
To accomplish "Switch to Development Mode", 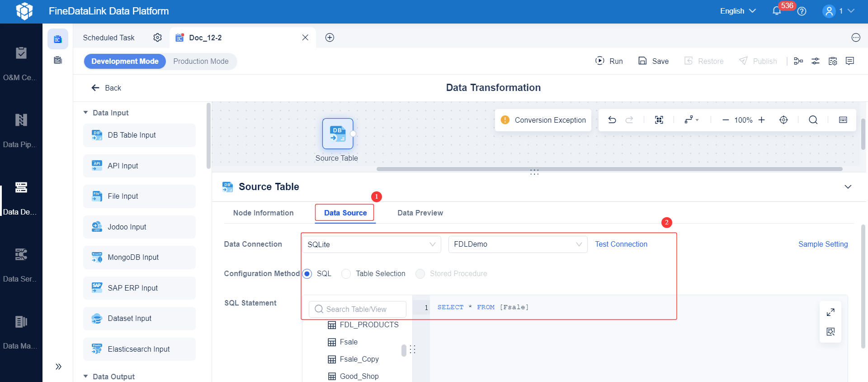I will 125,61.
